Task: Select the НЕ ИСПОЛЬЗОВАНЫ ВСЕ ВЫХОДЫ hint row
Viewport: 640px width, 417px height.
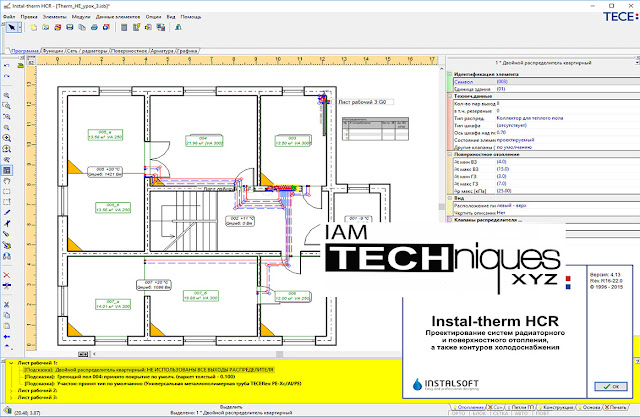Action: pos(149,370)
